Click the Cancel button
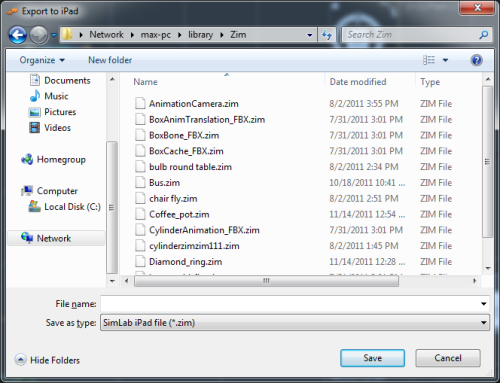The image size is (500, 383). pyautogui.click(x=448, y=358)
